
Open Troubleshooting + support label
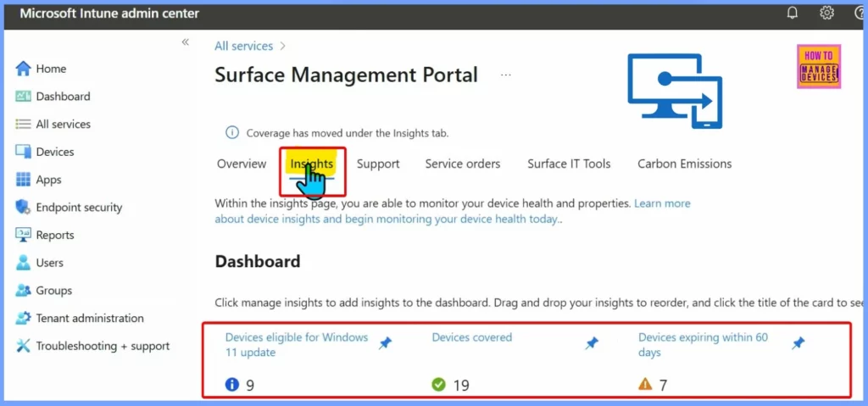[103, 346]
